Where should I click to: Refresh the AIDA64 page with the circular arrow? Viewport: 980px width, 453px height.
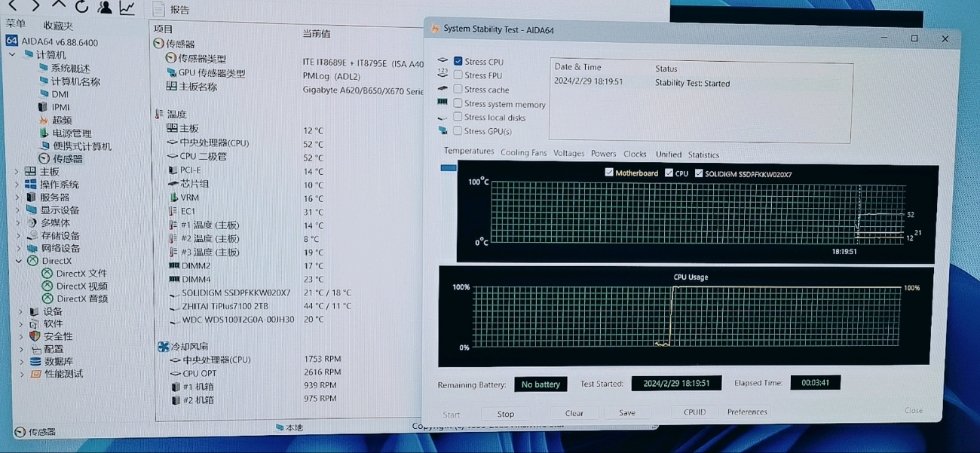point(81,7)
